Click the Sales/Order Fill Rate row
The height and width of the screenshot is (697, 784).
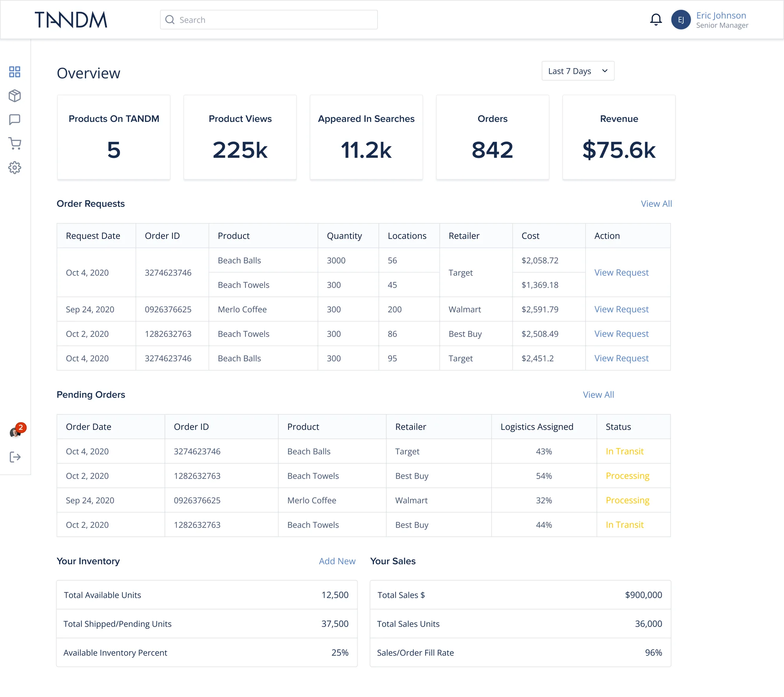pyautogui.click(x=520, y=653)
